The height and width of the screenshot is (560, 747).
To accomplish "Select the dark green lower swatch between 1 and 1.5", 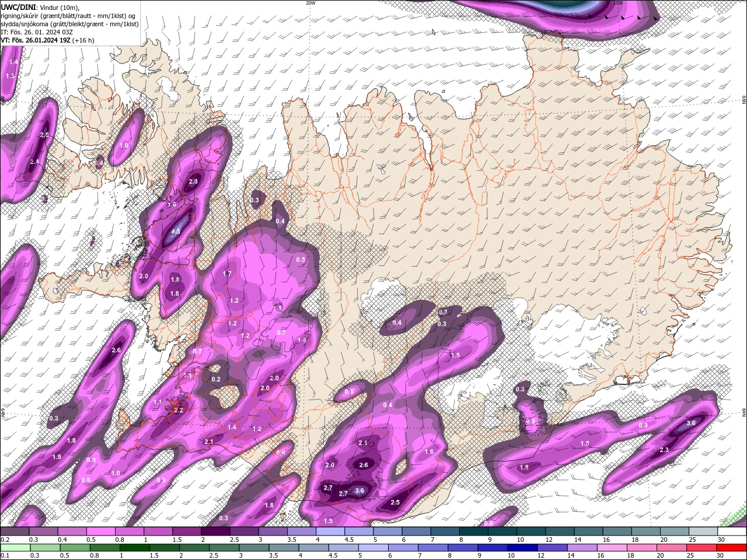I will tap(135, 548).
